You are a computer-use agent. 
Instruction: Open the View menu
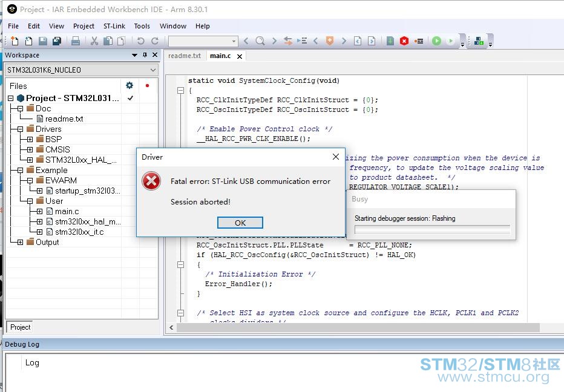56,26
